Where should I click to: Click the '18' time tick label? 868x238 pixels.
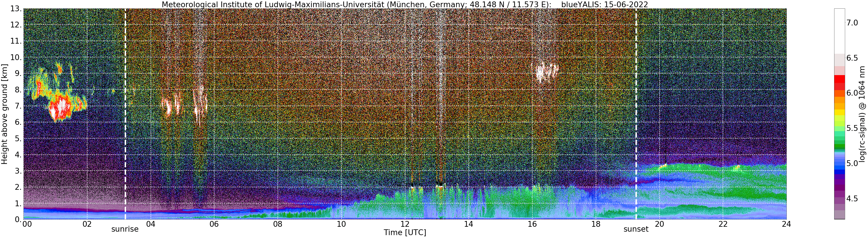pyautogui.click(x=596, y=224)
